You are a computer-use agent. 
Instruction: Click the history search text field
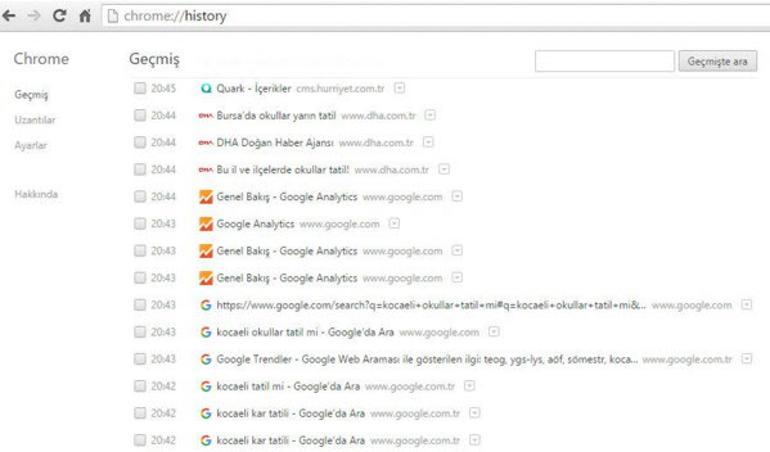[x=604, y=61]
